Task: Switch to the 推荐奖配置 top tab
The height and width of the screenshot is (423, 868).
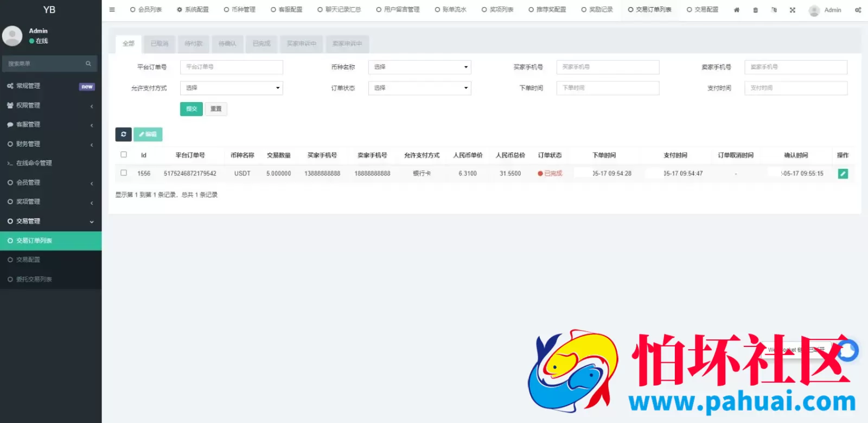Action: tap(547, 10)
